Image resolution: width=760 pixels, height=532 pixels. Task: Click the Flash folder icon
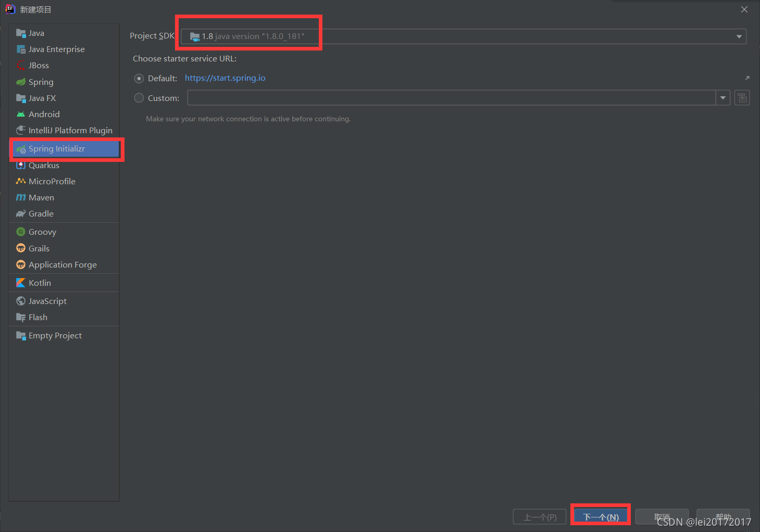point(21,317)
